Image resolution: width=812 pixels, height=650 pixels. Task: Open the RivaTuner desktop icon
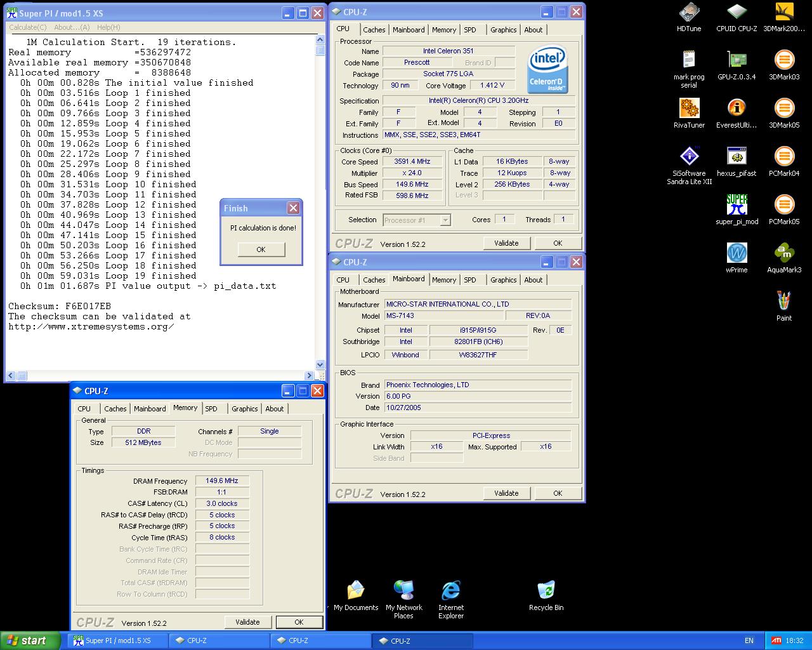[x=689, y=114]
